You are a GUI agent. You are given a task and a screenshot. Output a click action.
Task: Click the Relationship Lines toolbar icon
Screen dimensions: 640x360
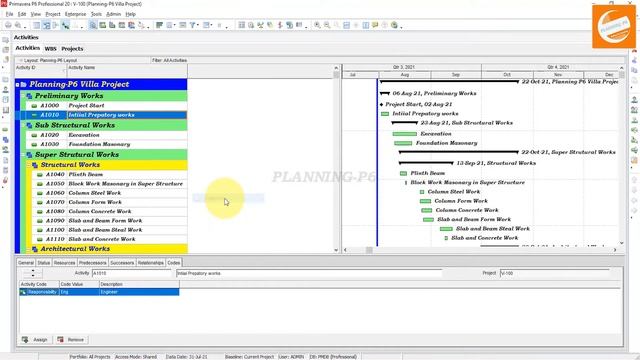point(65,25)
